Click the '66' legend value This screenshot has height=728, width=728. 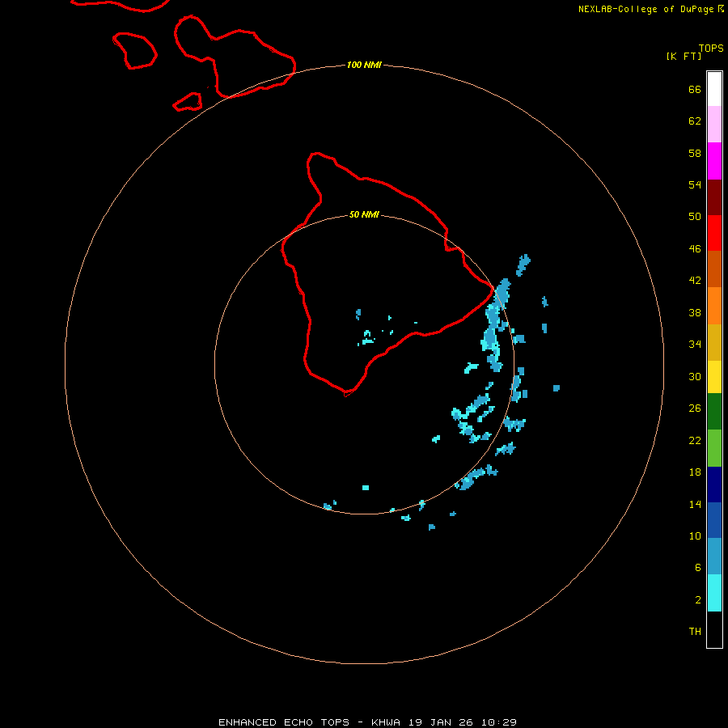[x=695, y=90]
